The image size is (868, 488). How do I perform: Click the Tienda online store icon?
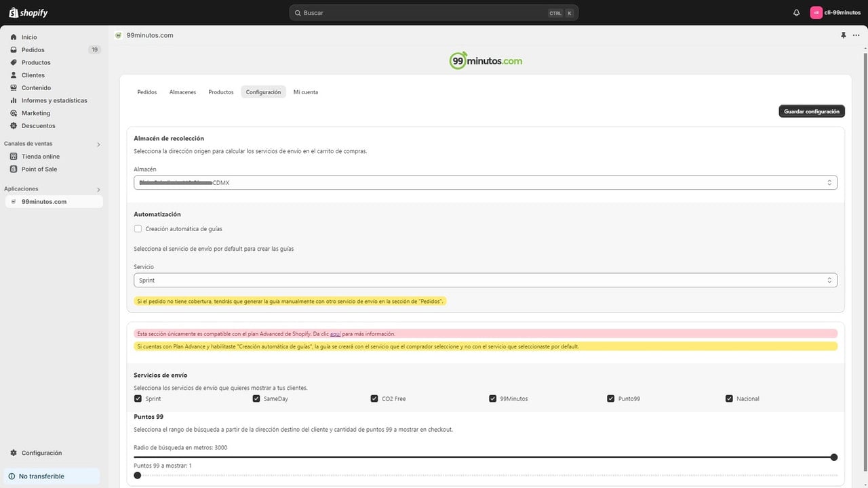(x=14, y=157)
